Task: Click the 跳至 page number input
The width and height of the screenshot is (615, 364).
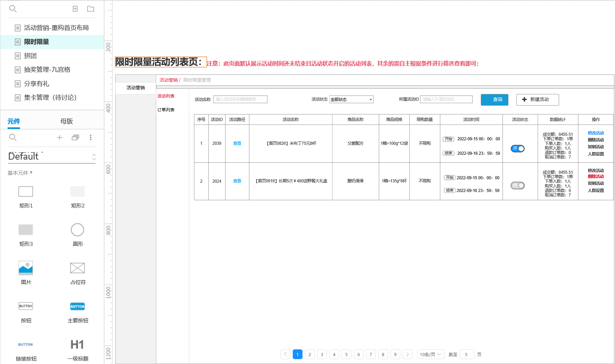Action: tap(467, 354)
